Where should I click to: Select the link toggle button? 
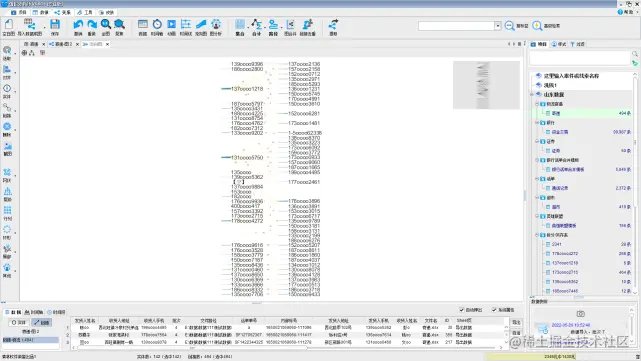click(x=42, y=323)
